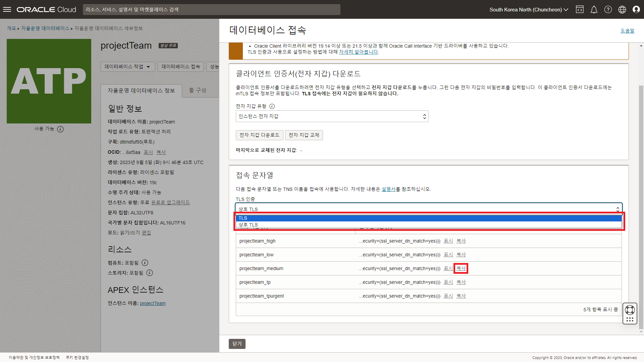The height and width of the screenshot is (362, 644).
Task: Select the 상호 TLS option in the list
Action: click(x=429, y=225)
